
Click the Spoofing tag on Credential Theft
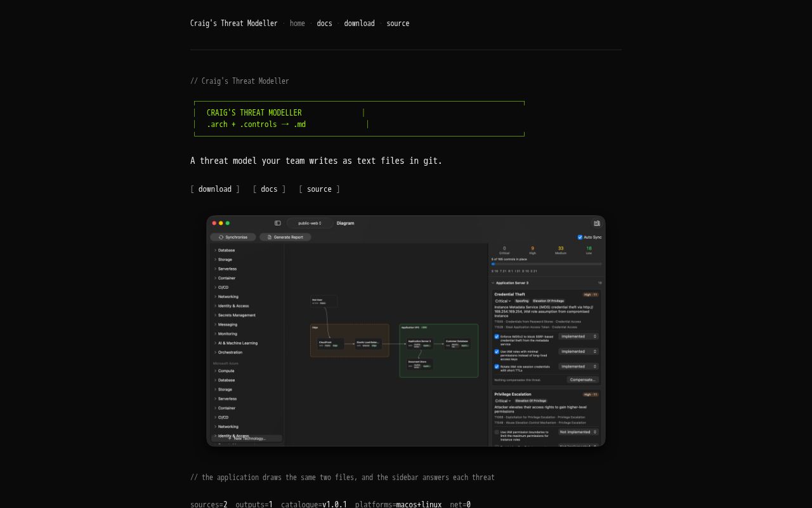(x=521, y=301)
